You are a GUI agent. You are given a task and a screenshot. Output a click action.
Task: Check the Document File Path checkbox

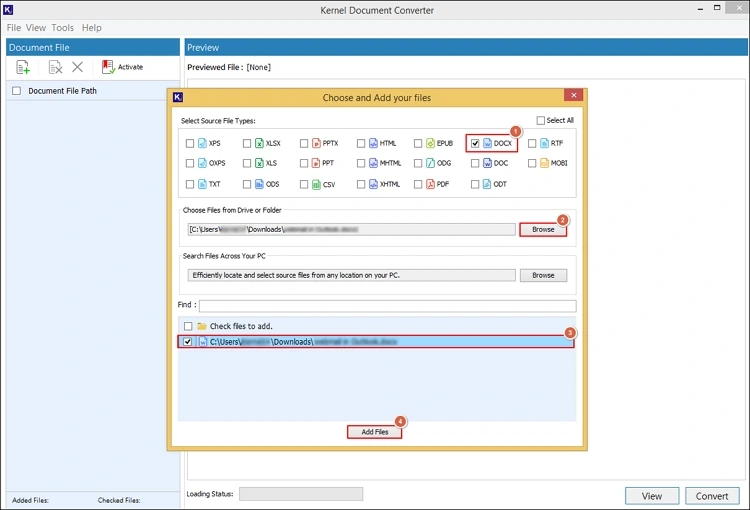pos(16,91)
